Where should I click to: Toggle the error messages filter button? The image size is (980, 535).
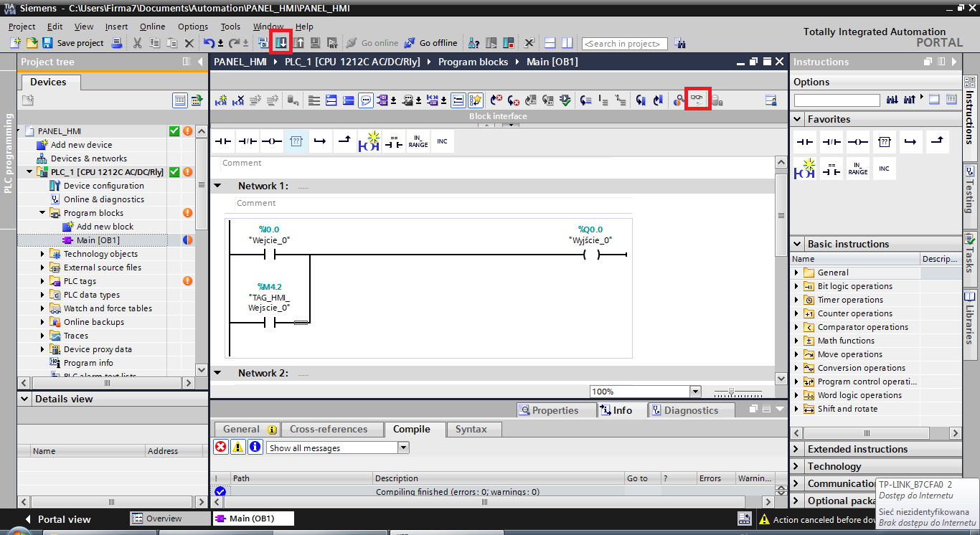pyautogui.click(x=221, y=448)
